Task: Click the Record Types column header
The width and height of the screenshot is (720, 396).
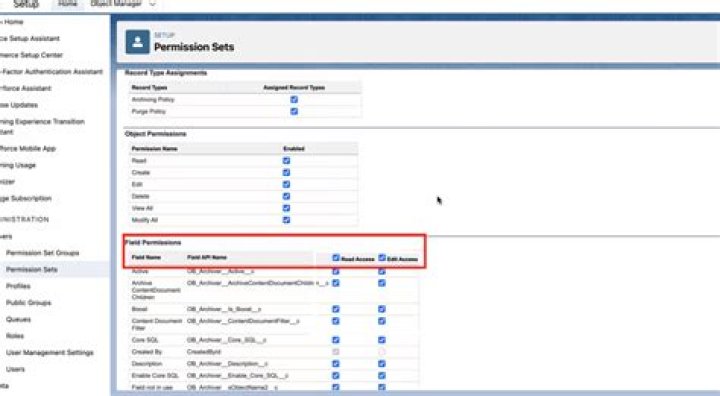Action: click(149, 87)
